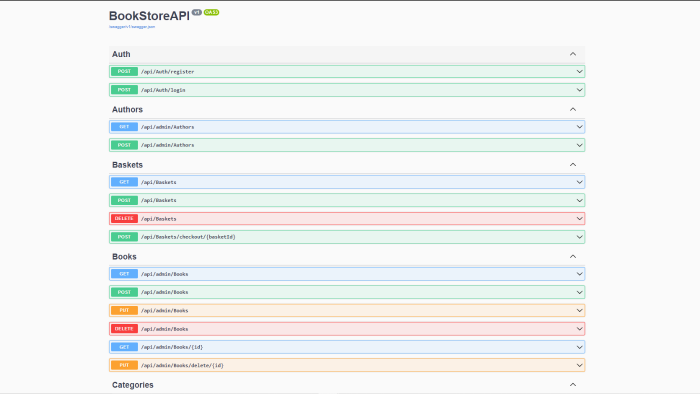Expand the POST /api/Auth/login row arrow
Image resolution: width=700 pixels, height=394 pixels.
[579, 90]
